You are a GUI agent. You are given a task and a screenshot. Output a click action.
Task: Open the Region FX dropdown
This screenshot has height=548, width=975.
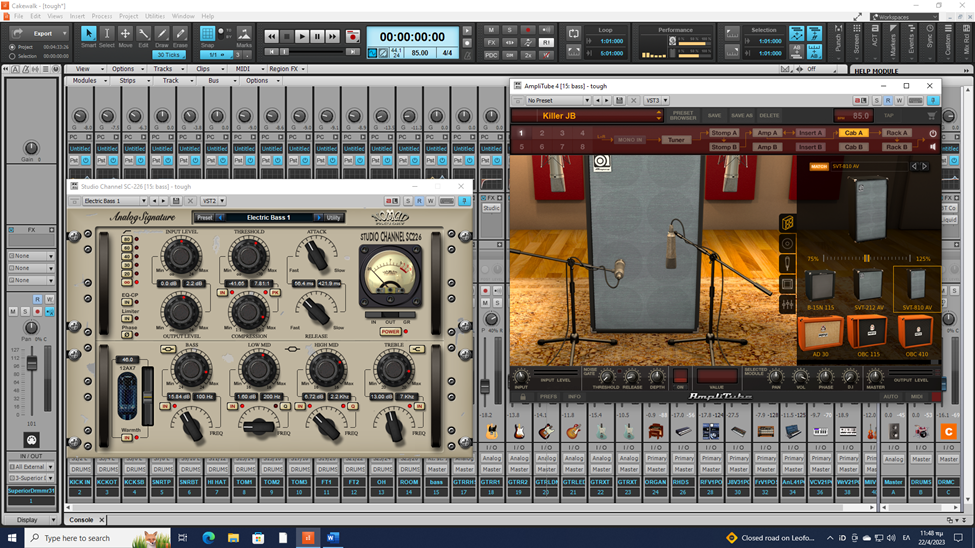pyautogui.click(x=287, y=69)
